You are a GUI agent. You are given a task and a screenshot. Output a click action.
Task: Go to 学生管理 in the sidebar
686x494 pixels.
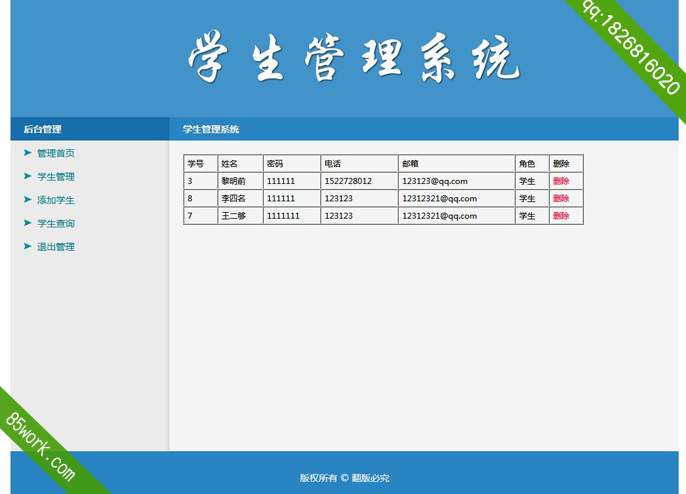click(x=56, y=177)
